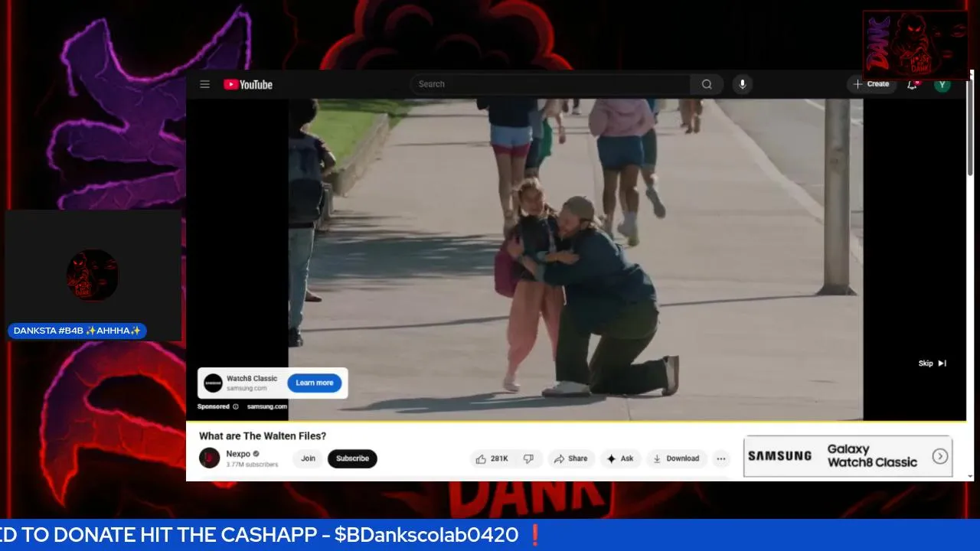The image size is (980, 551).
Task: Click the magnifying glass search button
Action: point(707,84)
